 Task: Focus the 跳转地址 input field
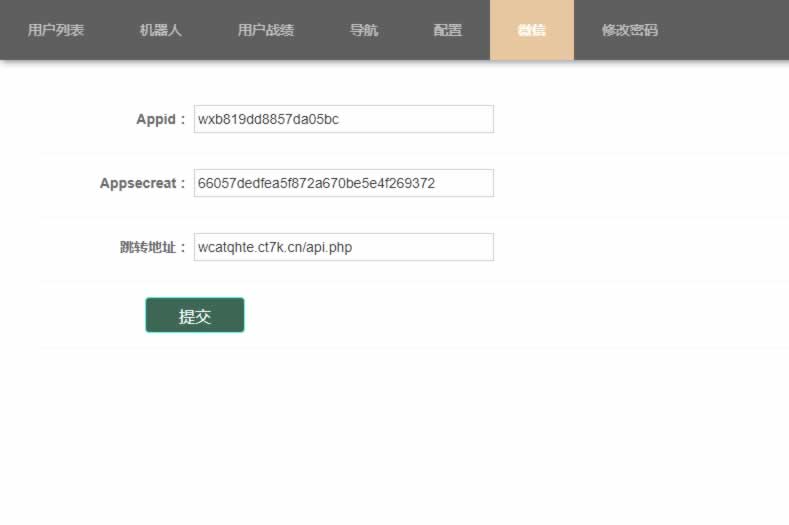click(420, 247)
